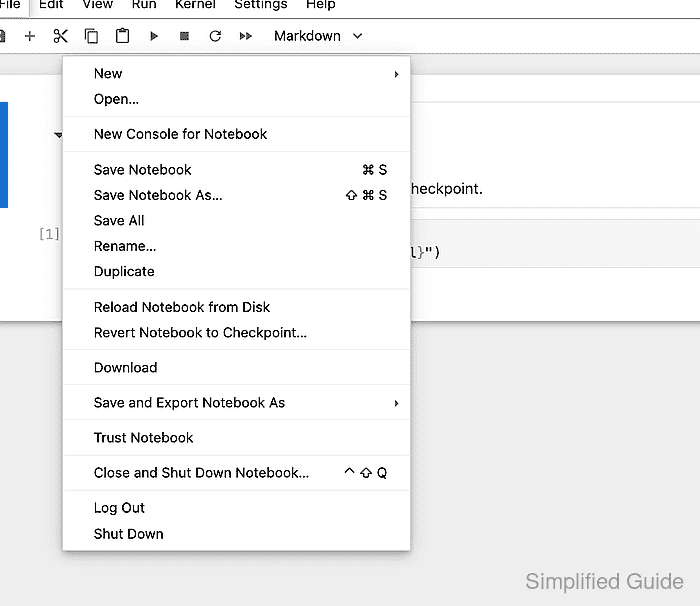Choose Open... from the File menu
700x606 pixels.
[x=236, y=99]
